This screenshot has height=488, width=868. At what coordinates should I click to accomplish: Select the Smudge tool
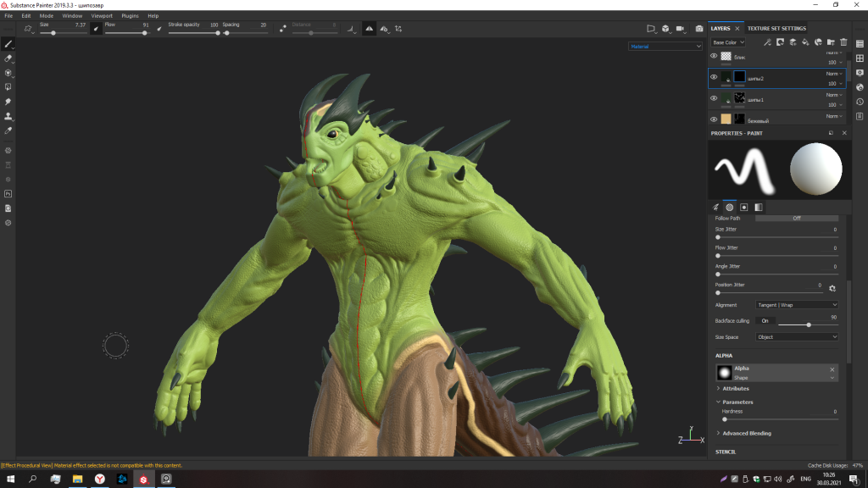[8, 102]
